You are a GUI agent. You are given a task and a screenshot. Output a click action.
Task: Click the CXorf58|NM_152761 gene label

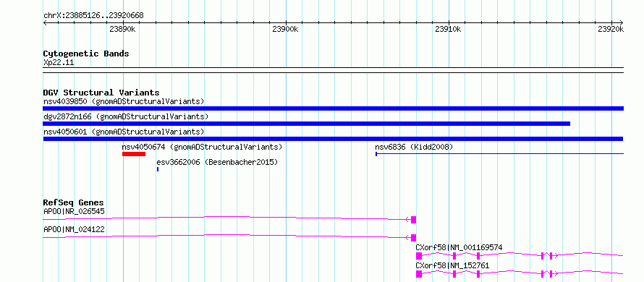452,265
